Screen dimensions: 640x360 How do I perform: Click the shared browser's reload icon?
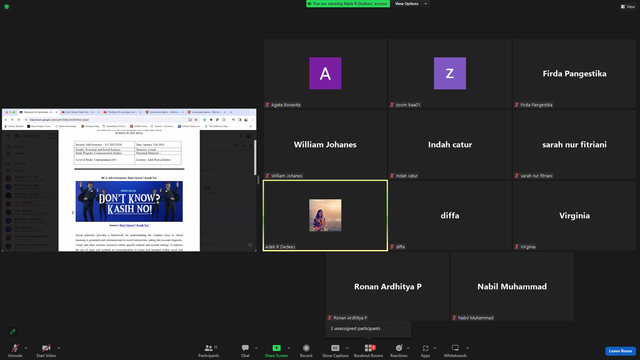pyautogui.click(x=18, y=120)
